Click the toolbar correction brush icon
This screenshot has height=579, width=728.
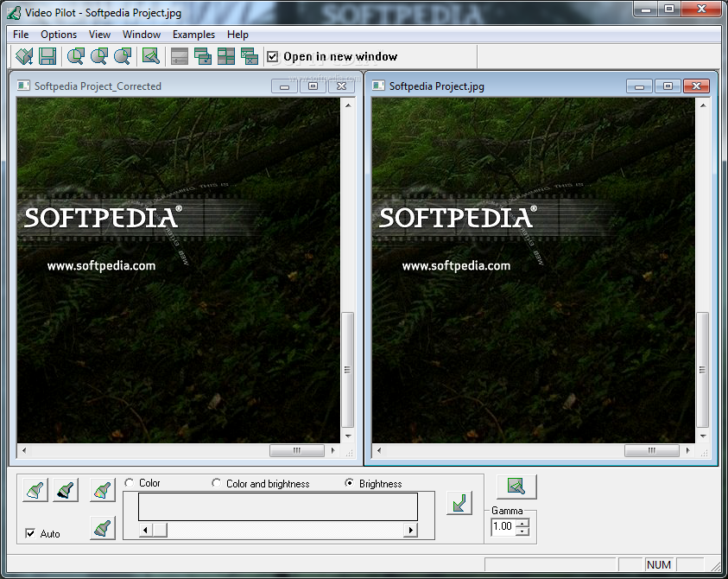click(151, 57)
